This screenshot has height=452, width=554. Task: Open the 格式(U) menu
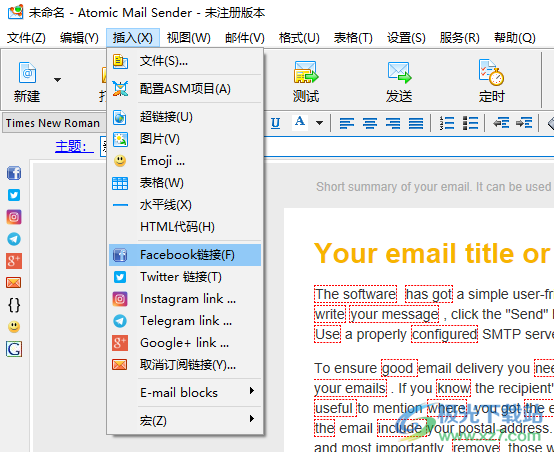click(299, 37)
